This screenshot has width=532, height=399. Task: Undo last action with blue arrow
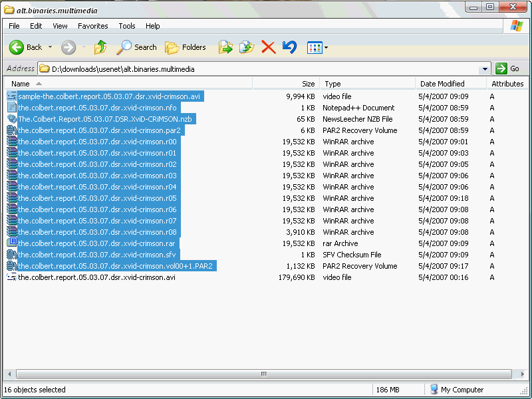pyautogui.click(x=289, y=47)
